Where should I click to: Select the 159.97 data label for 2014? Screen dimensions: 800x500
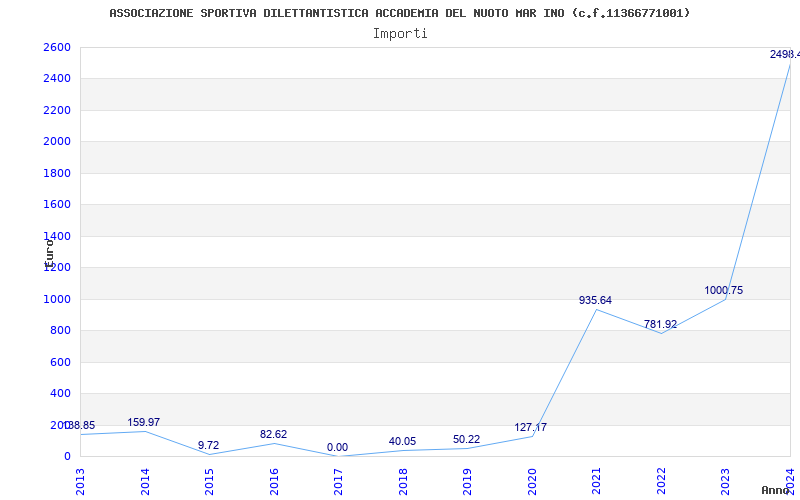click(x=143, y=422)
